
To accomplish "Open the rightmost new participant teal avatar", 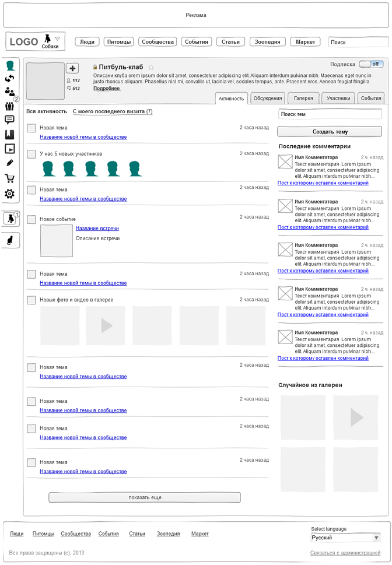I will [x=135, y=169].
